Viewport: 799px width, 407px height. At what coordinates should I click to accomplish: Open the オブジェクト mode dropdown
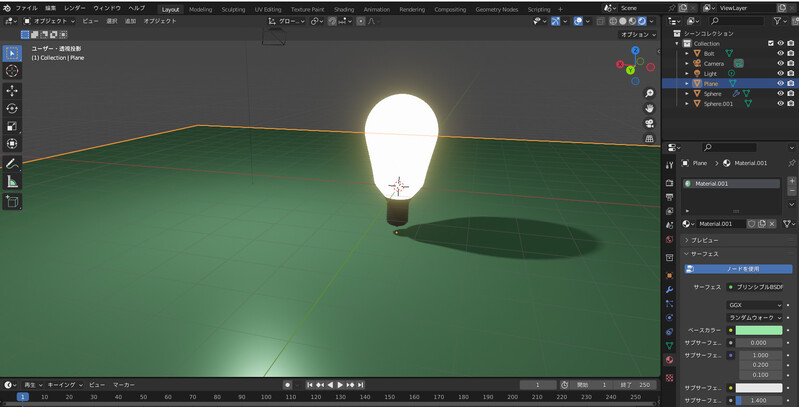point(50,20)
